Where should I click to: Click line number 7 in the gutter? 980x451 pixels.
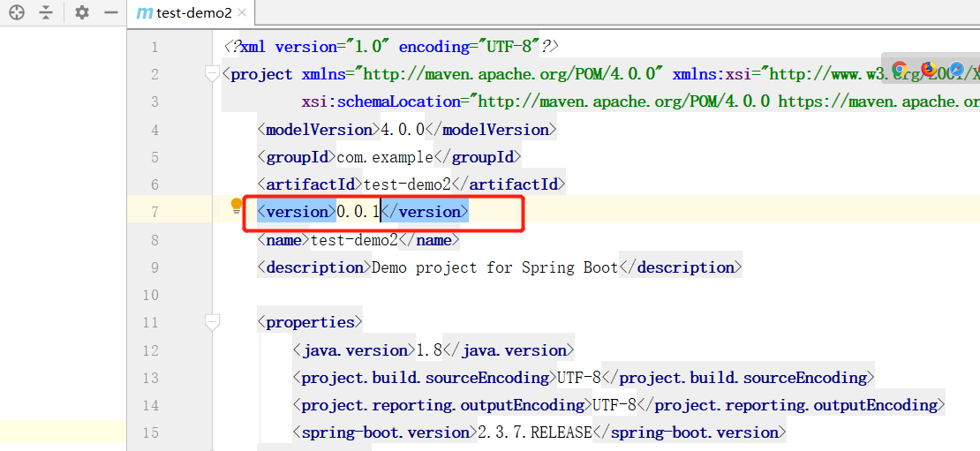[155, 213]
